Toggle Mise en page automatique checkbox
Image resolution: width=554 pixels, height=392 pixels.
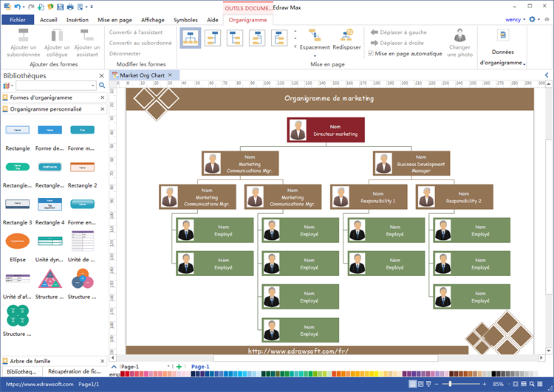coord(371,54)
